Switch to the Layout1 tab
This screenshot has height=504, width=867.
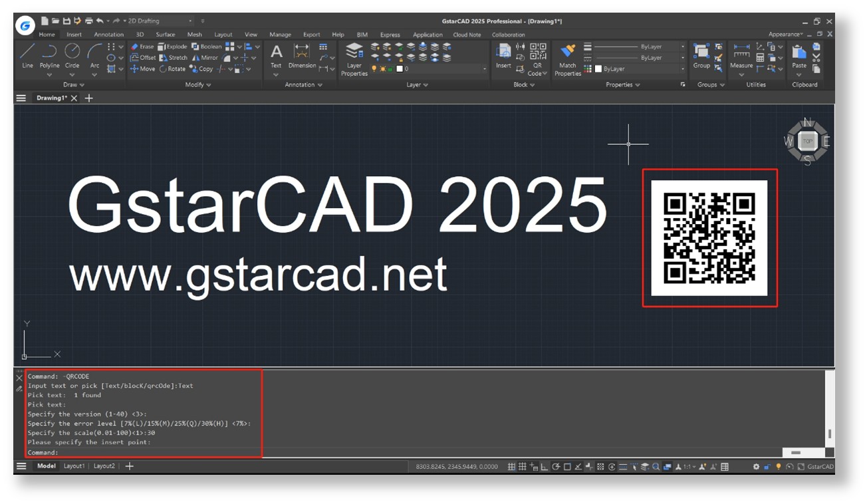click(74, 466)
